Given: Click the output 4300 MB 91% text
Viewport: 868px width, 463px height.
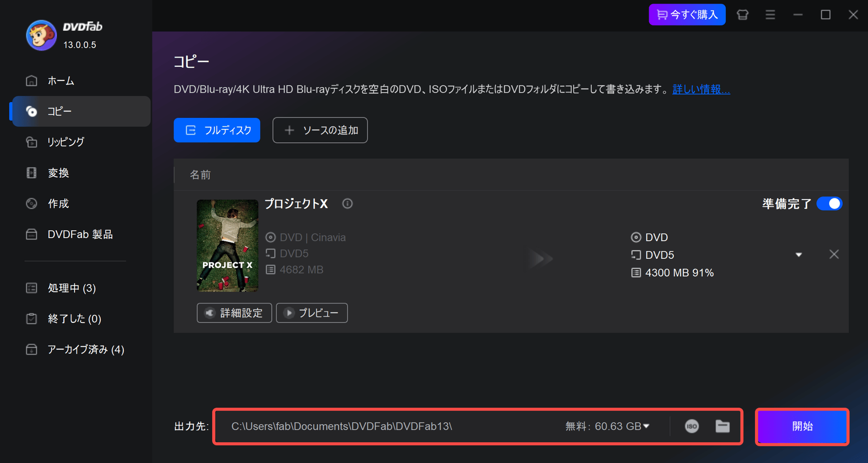Looking at the screenshot, I should (679, 273).
